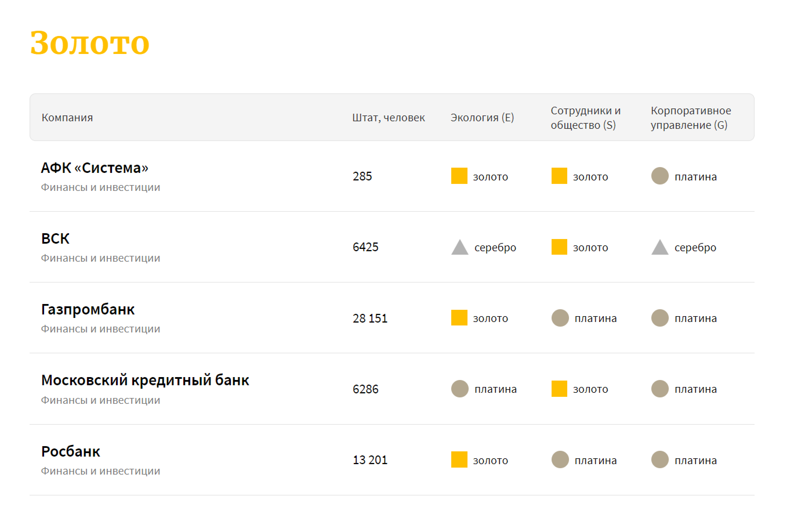Image resolution: width=812 pixels, height=532 pixels.
Task: Click silver triangle icon in ВСК ecology column
Action: click(460, 247)
